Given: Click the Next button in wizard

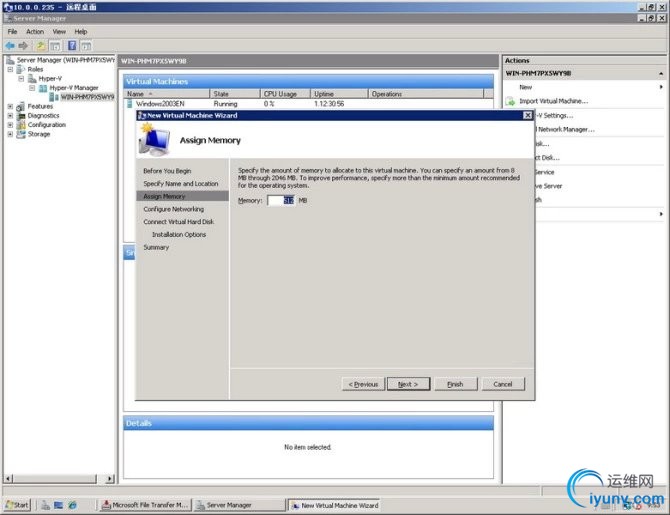Looking at the screenshot, I should coord(408,384).
